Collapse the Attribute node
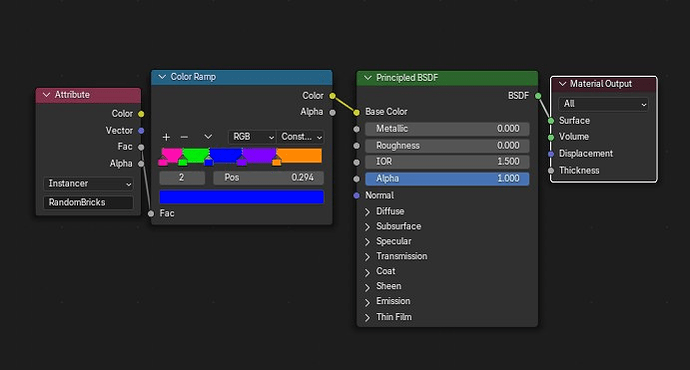The height and width of the screenshot is (370, 690). point(47,95)
